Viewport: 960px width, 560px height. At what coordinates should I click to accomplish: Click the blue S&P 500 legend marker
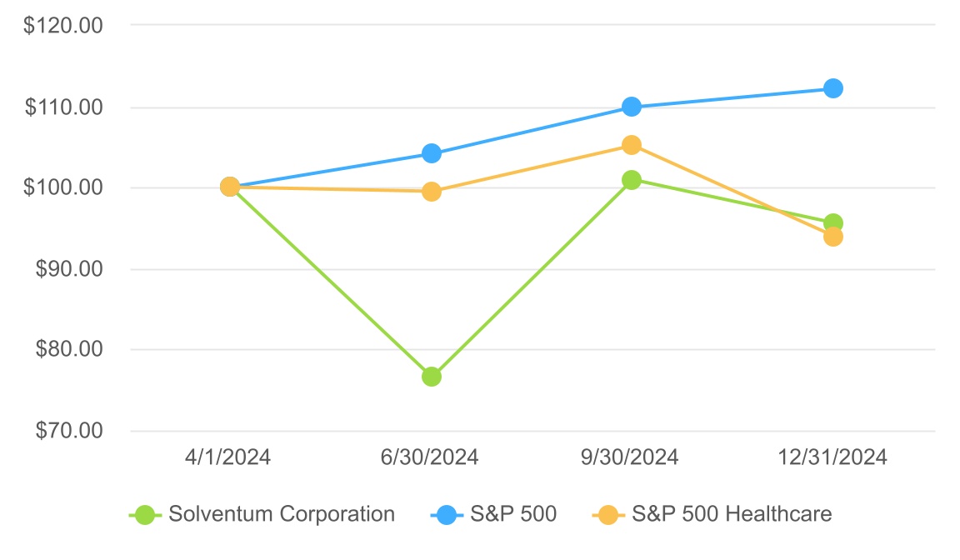(x=447, y=515)
